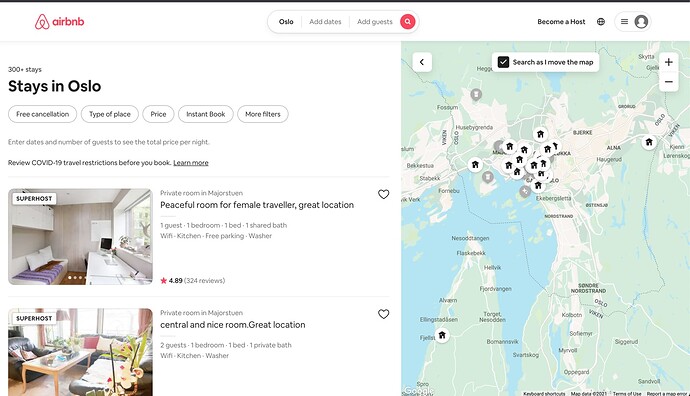This screenshot has height=396, width=690.
Task: Select the Instant Book filter
Action: (206, 114)
